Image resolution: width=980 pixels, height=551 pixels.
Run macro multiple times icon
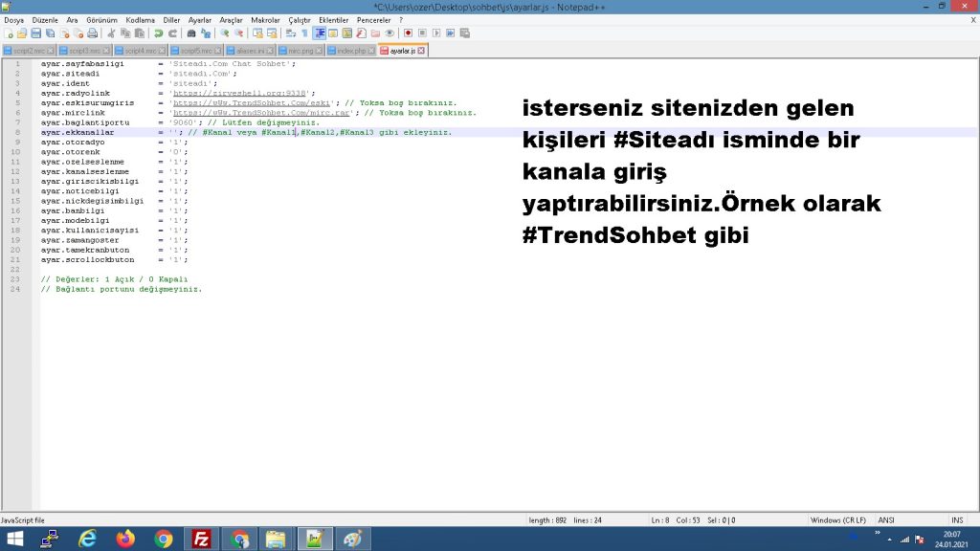coord(450,33)
